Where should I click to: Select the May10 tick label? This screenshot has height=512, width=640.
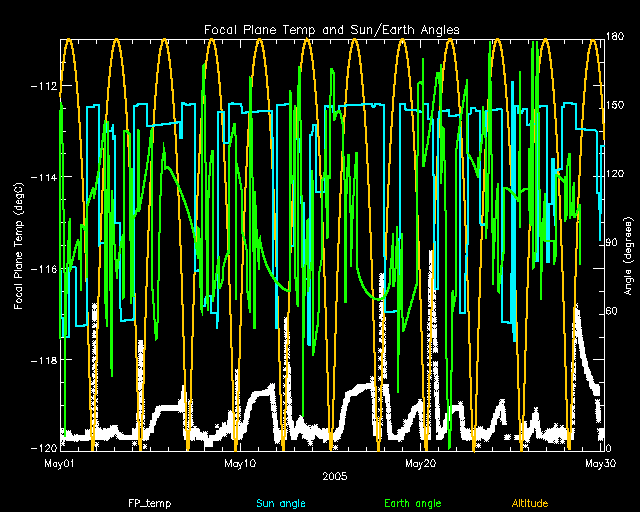(x=241, y=463)
